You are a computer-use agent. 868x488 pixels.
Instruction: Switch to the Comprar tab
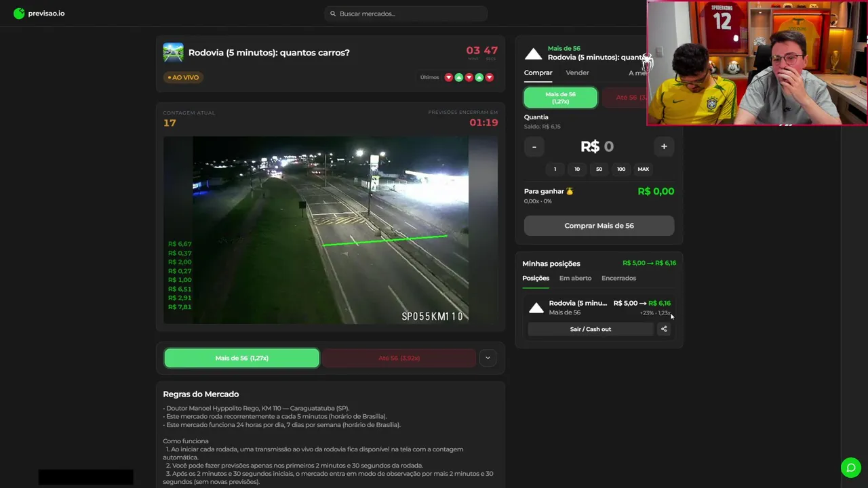[x=538, y=73]
